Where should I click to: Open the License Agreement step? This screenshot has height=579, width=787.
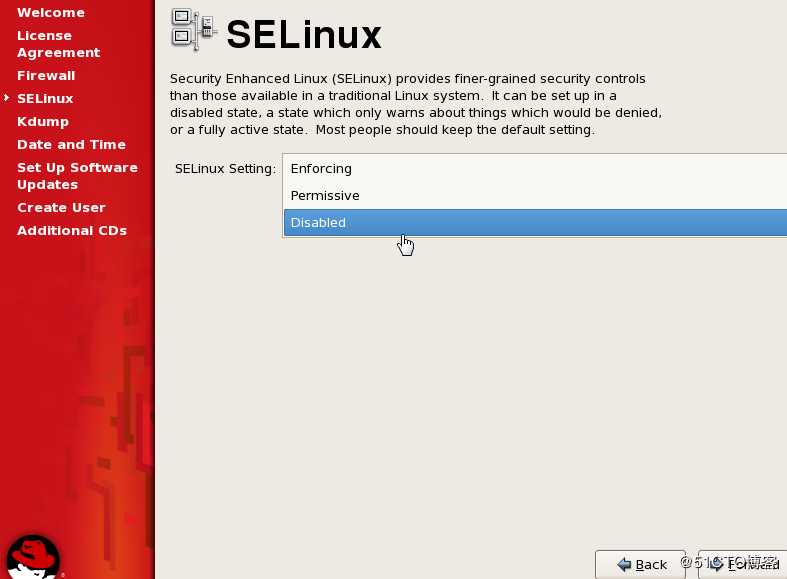(58, 44)
